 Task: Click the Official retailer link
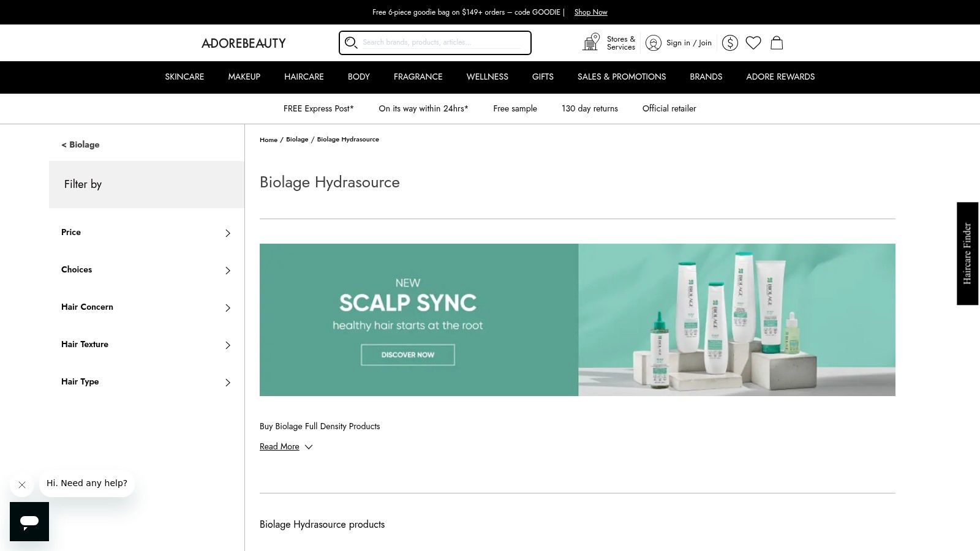click(x=669, y=108)
